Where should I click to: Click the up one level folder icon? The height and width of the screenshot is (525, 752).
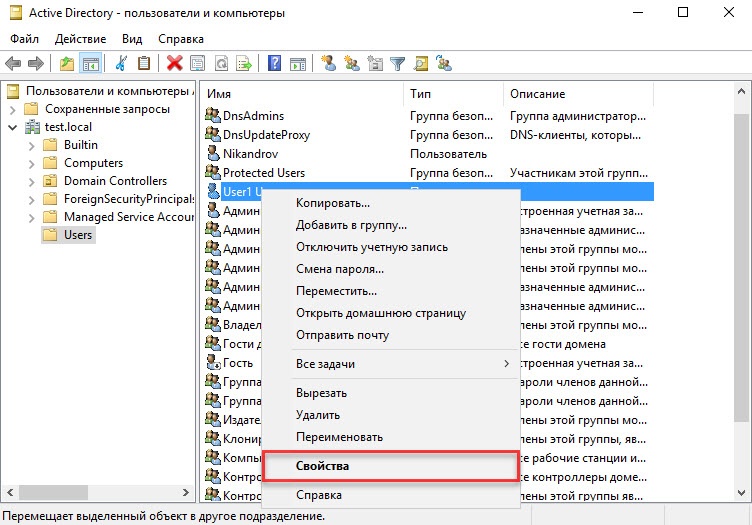coord(67,63)
